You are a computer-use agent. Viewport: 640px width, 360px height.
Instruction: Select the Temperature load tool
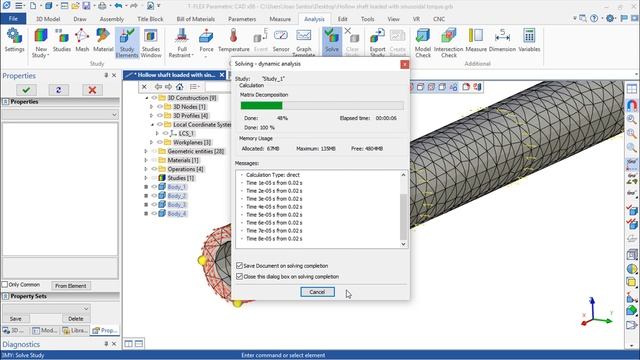pos(233,40)
